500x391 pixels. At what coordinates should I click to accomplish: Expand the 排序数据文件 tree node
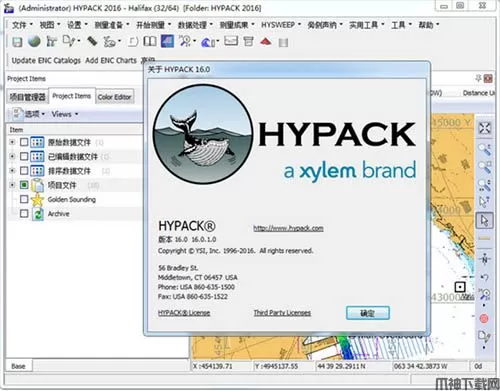[x=12, y=171]
